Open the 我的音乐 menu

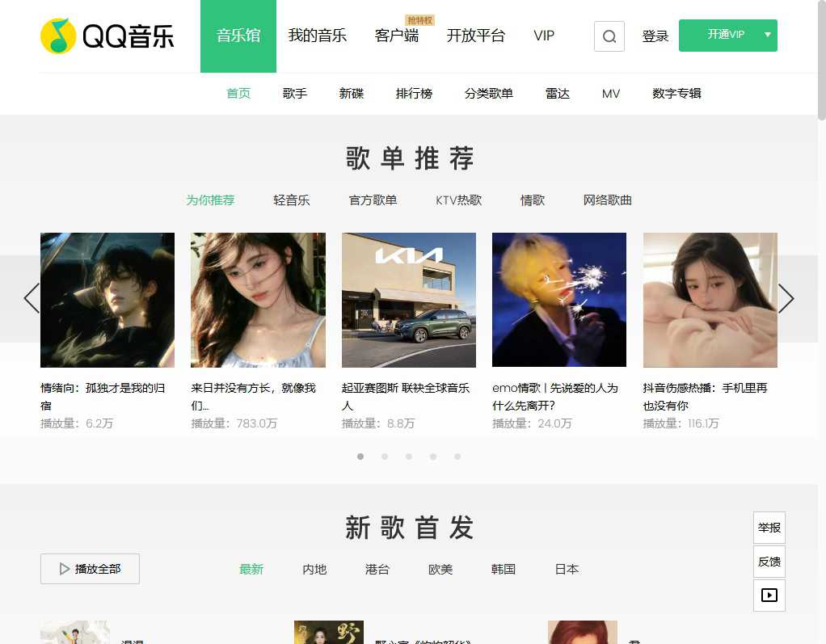318,36
